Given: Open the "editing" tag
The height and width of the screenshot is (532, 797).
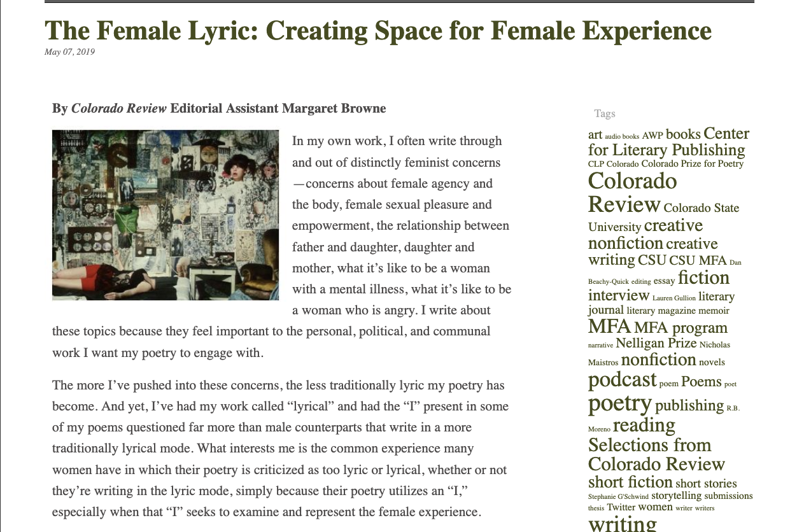Looking at the screenshot, I should (x=641, y=282).
